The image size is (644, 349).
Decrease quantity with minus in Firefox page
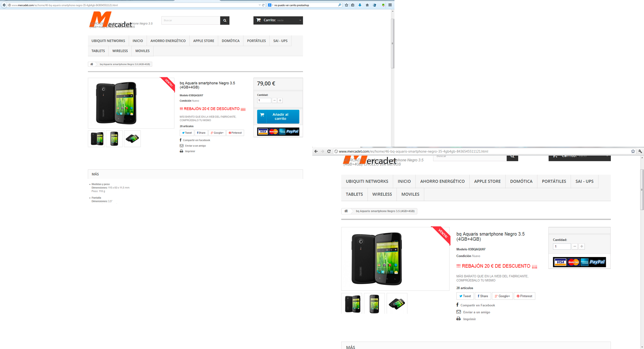(274, 100)
